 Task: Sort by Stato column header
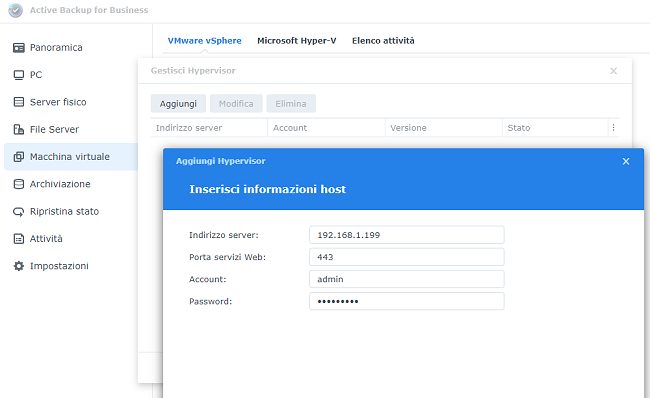tap(555, 128)
